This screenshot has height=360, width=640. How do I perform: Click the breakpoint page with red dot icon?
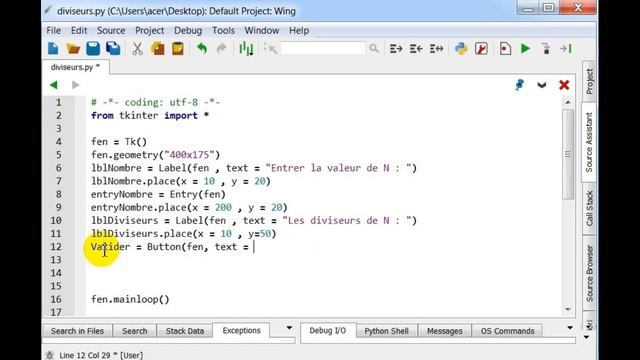click(505, 49)
